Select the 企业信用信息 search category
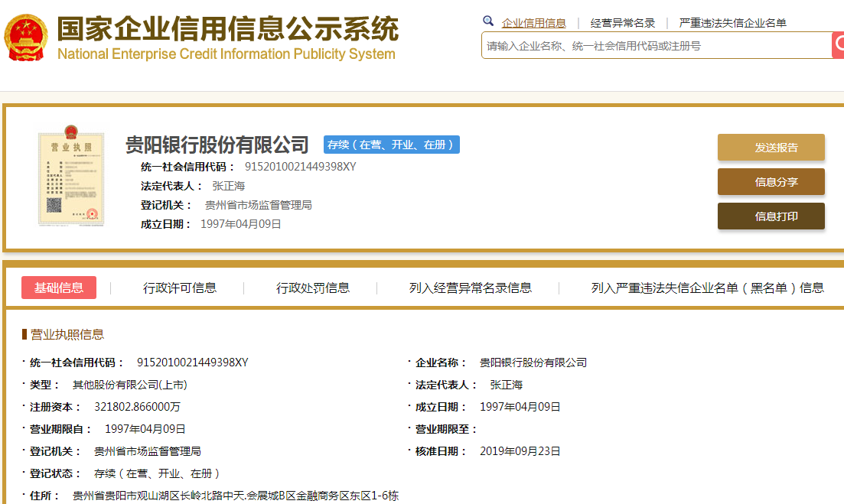This screenshot has height=504, width=844. tap(533, 23)
